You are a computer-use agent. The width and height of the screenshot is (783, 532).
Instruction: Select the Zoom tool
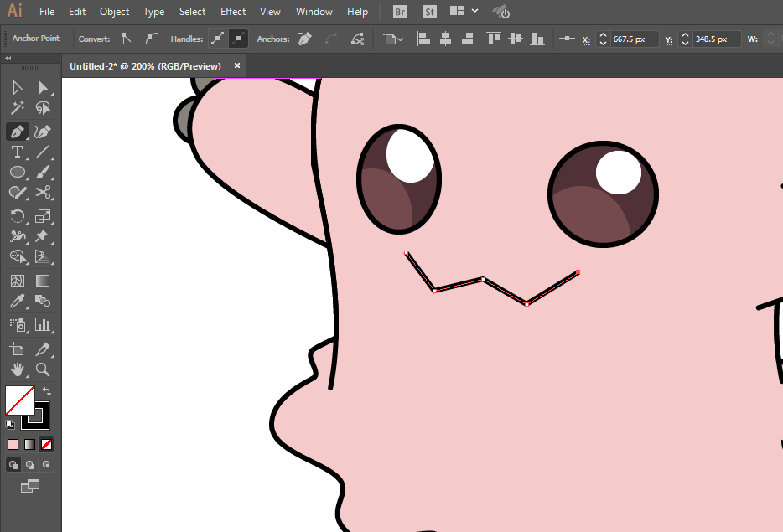pos(43,369)
